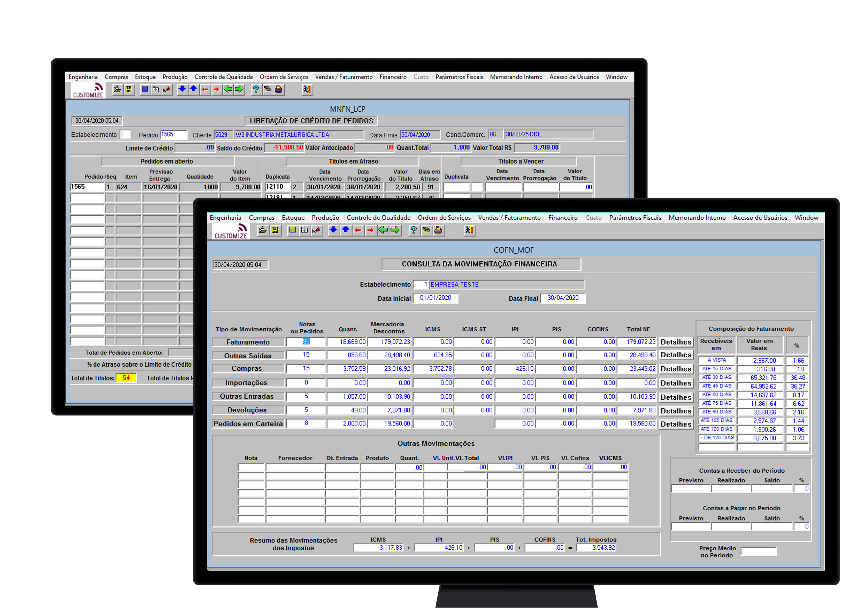Click Detalhes for Pedidos em Carteira

(x=675, y=424)
